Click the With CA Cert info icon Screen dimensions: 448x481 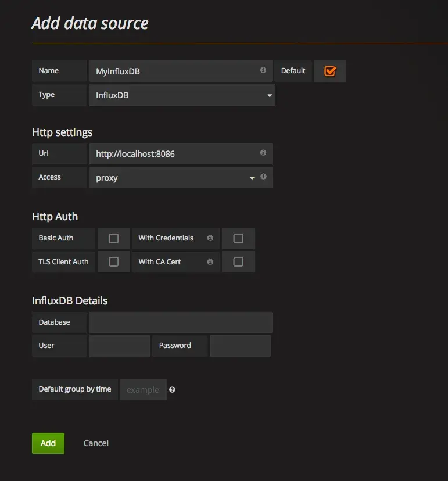pos(210,262)
